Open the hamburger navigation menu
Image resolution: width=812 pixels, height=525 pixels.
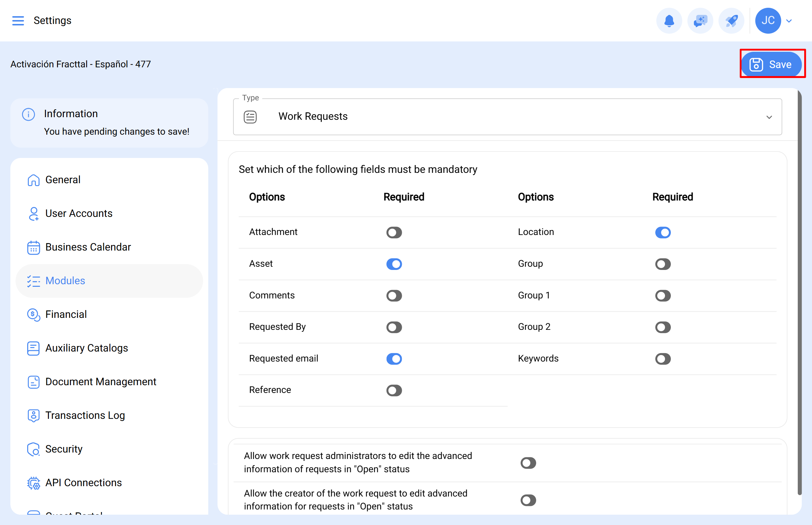18,20
